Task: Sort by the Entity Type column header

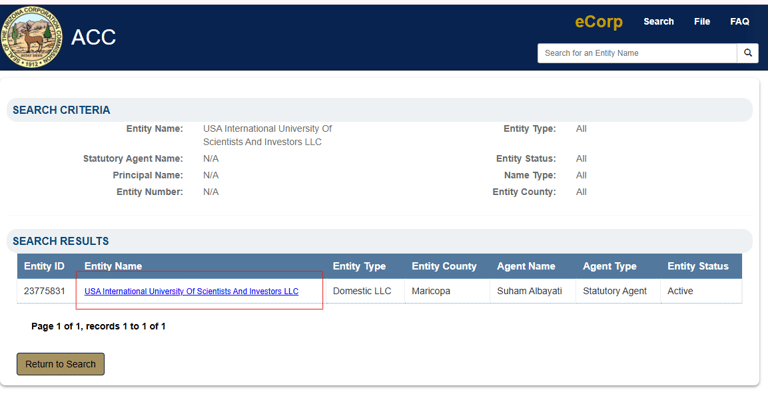Action: pyautogui.click(x=359, y=266)
